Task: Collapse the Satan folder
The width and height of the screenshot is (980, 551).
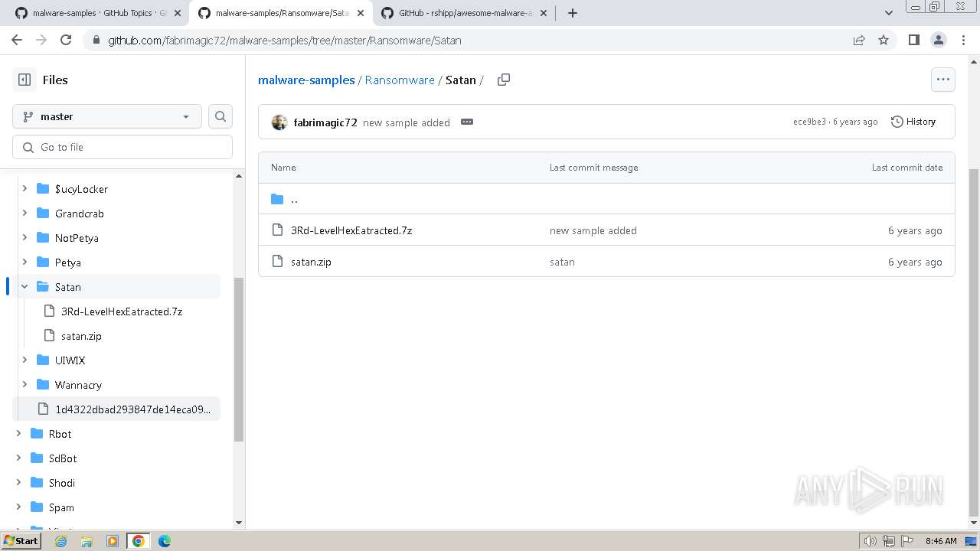Action: [24, 287]
